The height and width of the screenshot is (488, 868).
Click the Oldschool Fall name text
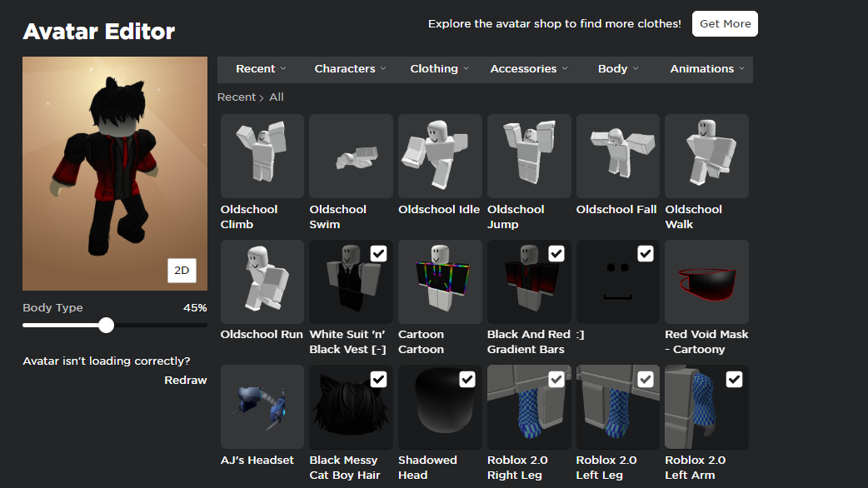coord(616,210)
